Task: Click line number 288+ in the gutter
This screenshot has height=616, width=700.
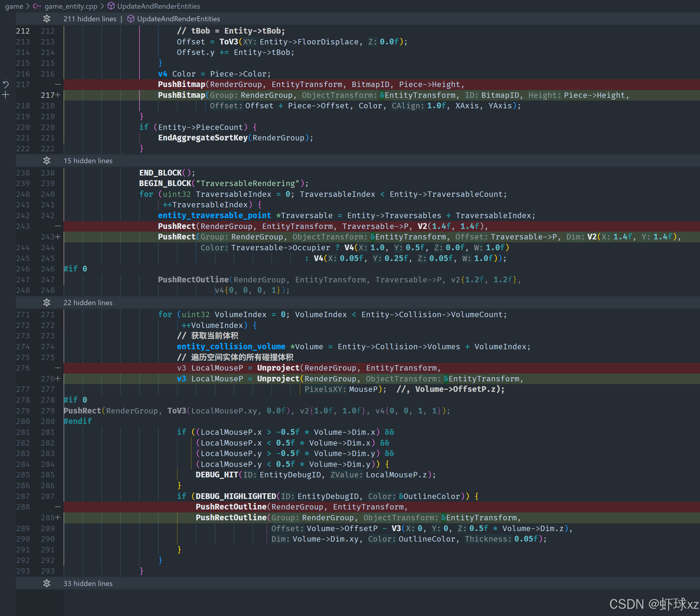Action: tap(48, 518)
